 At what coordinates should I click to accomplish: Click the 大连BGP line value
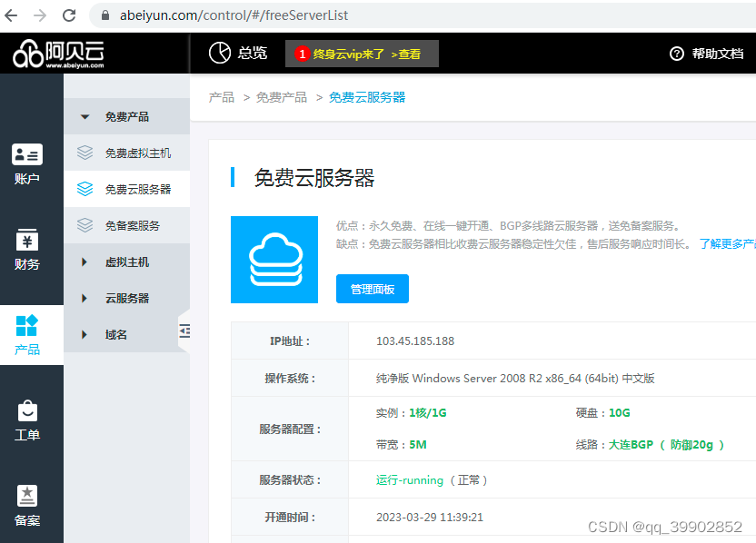666,445
